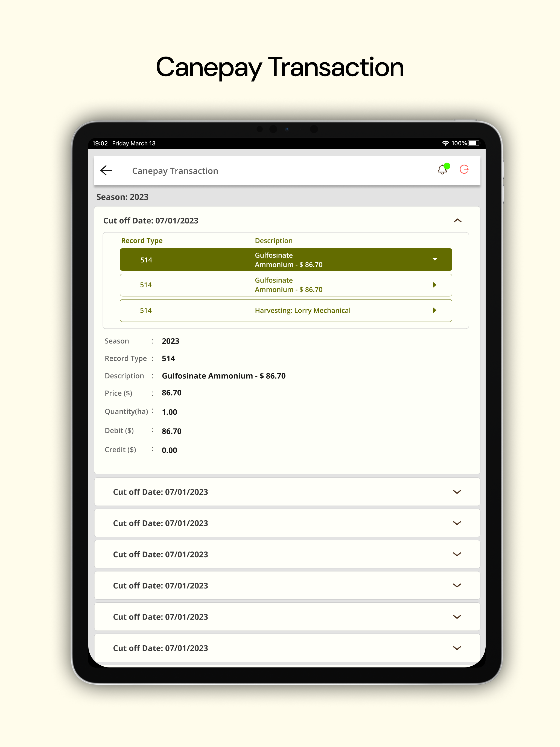Screen dimensions: 560x747
Task: Click Quantity(ha) value 1.00
Action: point(169,412)
